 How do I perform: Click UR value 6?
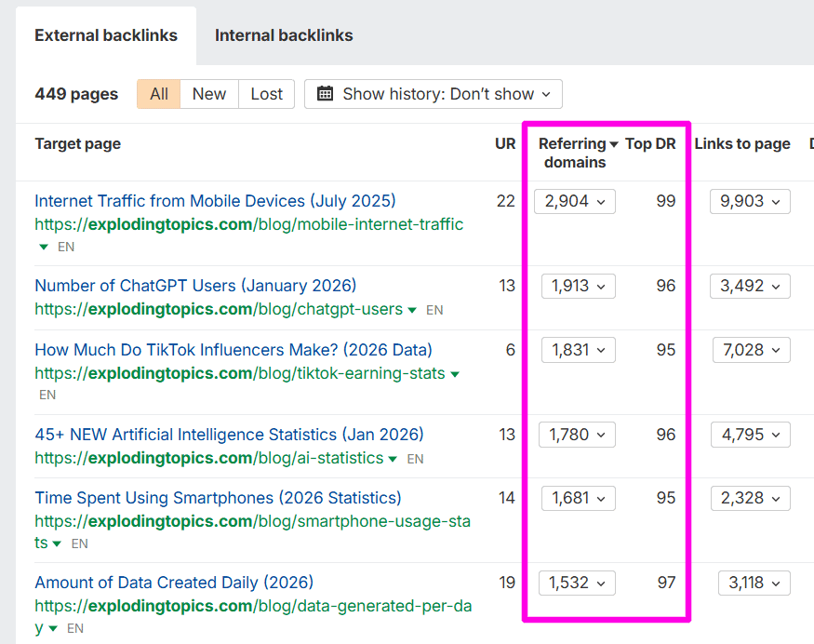[511, 350]
